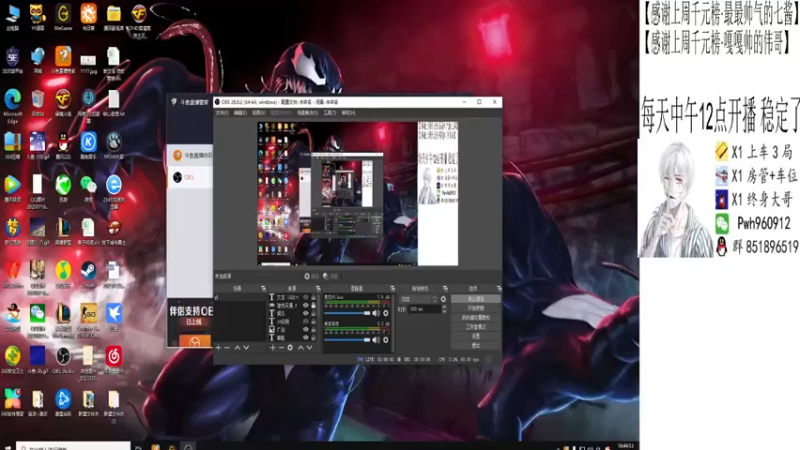Image resolution: width=800 pixels, height=450 pixels.
Task: Open the scene transition type dropdown
Action: pyautogui.click(x=419, y=299)
